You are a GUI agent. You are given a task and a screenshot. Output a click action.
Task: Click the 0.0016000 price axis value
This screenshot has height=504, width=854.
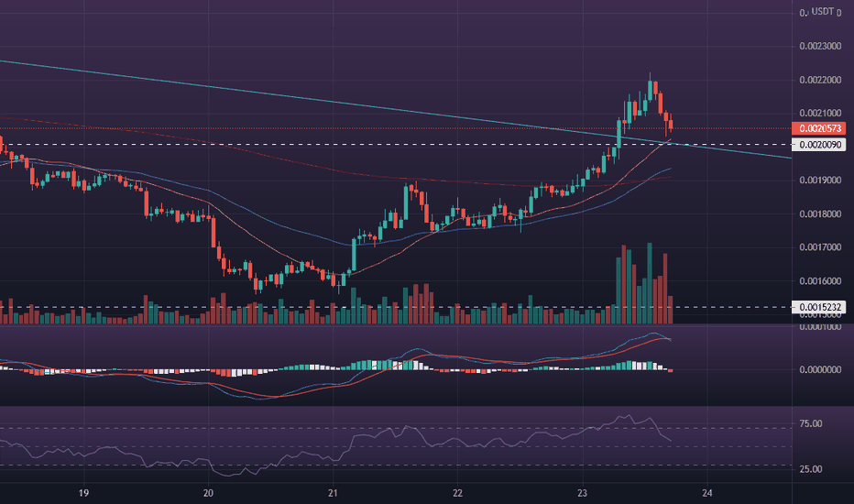(820, 281)
